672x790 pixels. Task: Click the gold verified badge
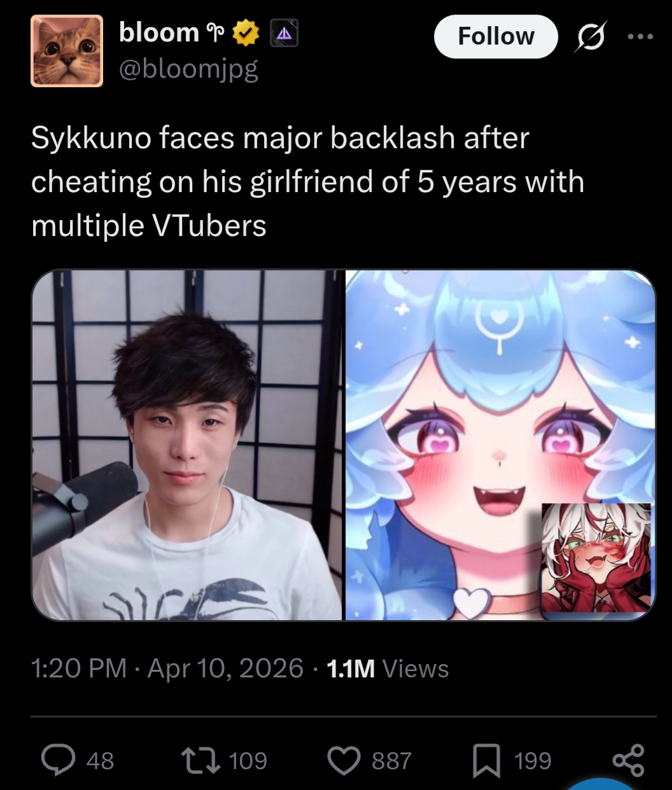246,33
